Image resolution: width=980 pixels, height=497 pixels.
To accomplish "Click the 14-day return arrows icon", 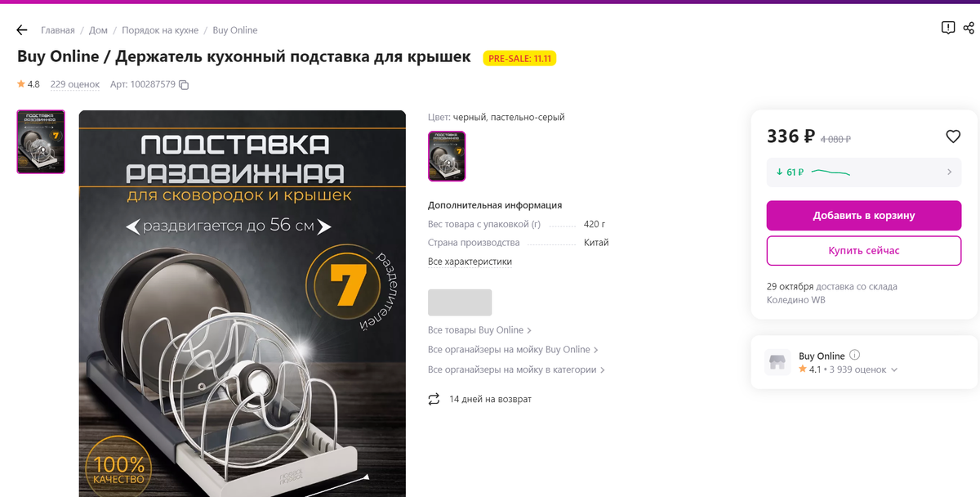I will (434, 399).
